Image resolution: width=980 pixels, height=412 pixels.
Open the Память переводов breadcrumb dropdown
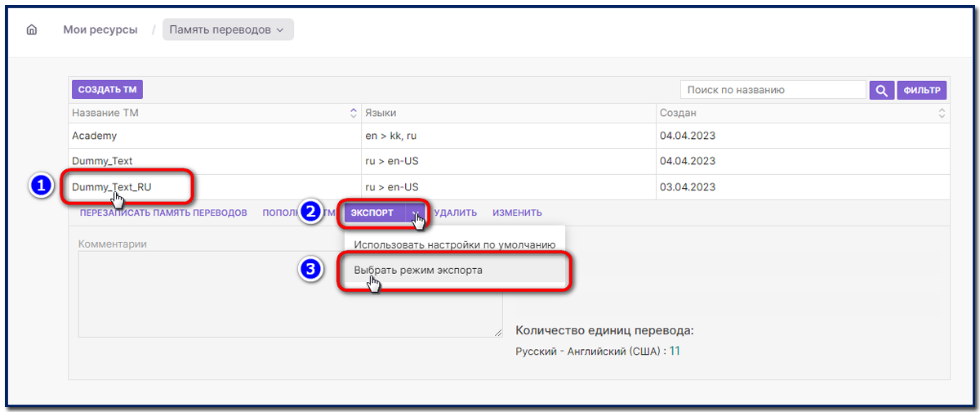tap(228, 30)
